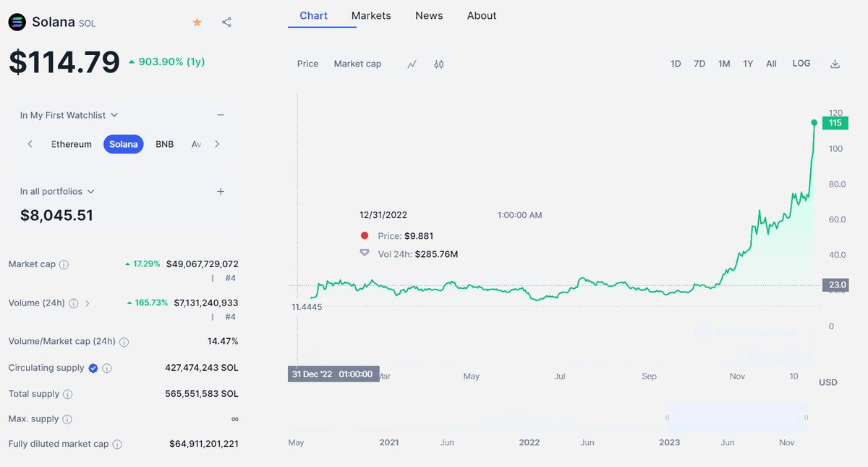Click the left handle of range slider
The image size is (868, 467).
668,417
